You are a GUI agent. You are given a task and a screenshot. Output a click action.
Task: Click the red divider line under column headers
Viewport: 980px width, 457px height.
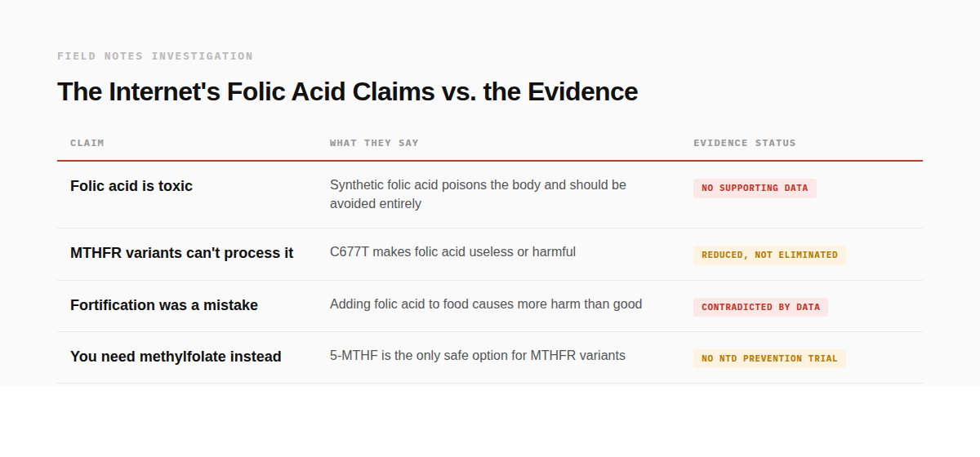(x=490, y=161)
